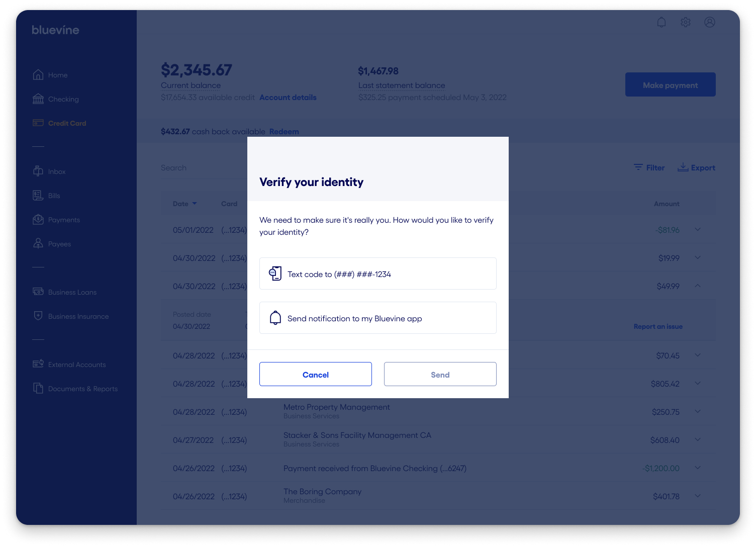Click the External Accounts icon
This screenshot has width=756, height=547.
click(x=38, y=364)
